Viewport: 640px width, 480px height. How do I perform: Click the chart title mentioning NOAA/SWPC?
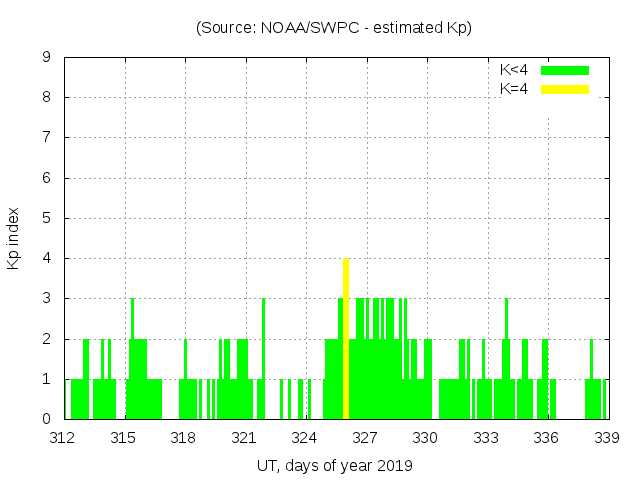[334, 28]
